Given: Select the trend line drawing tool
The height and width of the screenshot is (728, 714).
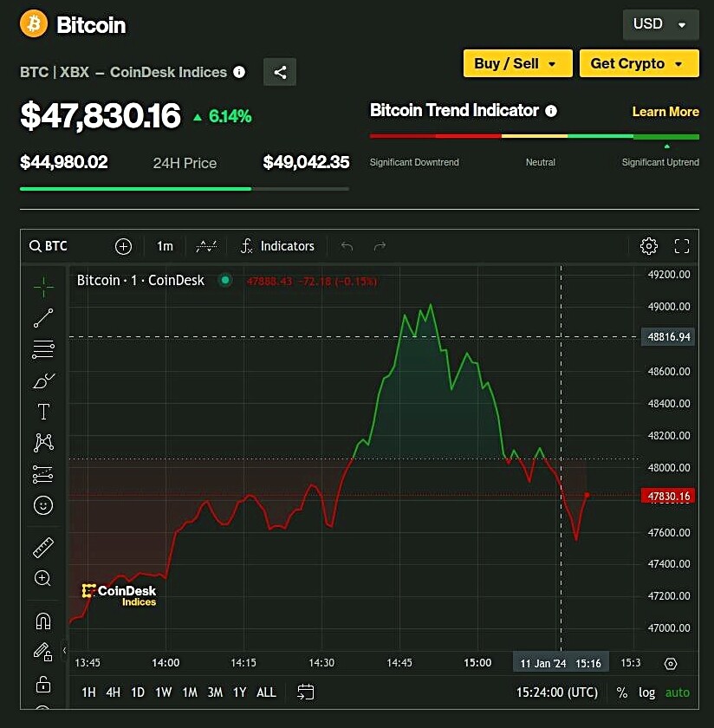Looking at the screenshot, I should pyautogui.click(x=43, y=319).
